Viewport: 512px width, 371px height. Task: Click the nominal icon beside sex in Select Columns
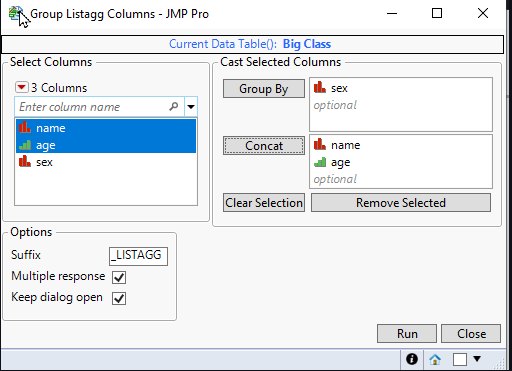pyautogui.click(x=25, y=161)
